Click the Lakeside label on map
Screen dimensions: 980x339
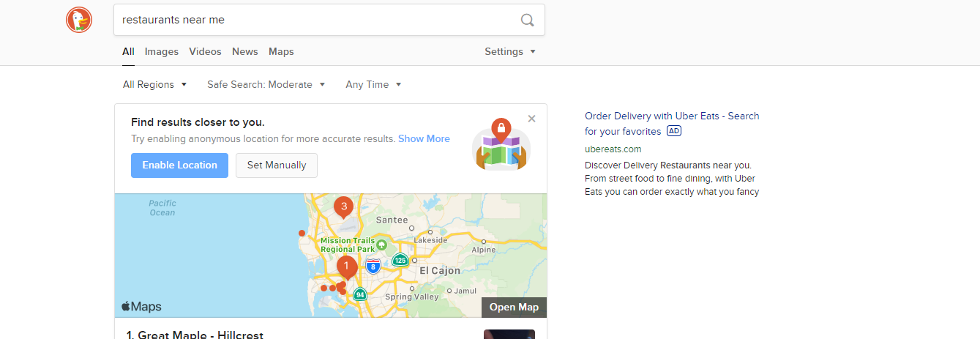click(x=430, y=239)
